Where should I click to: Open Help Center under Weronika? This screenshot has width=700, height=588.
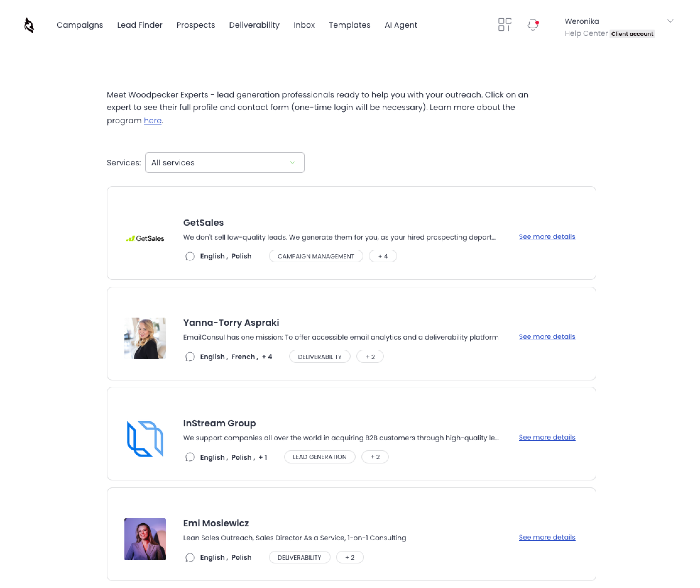point(586,33)
